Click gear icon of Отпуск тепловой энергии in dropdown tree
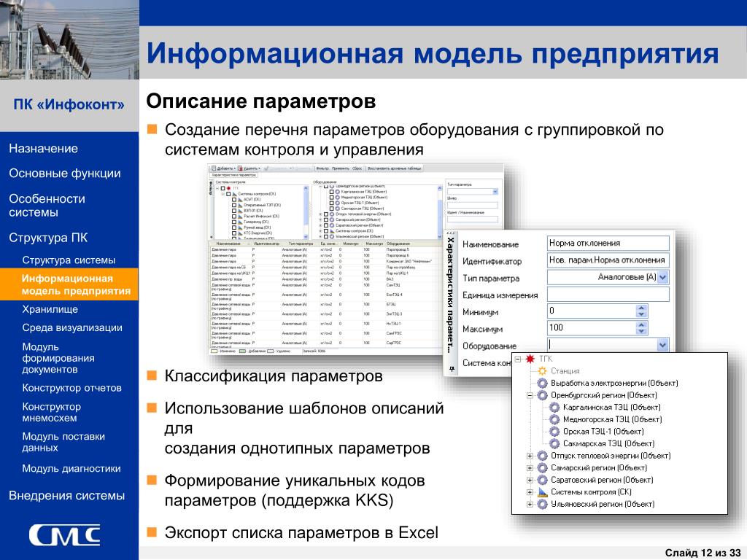 (x=542, y=456)
